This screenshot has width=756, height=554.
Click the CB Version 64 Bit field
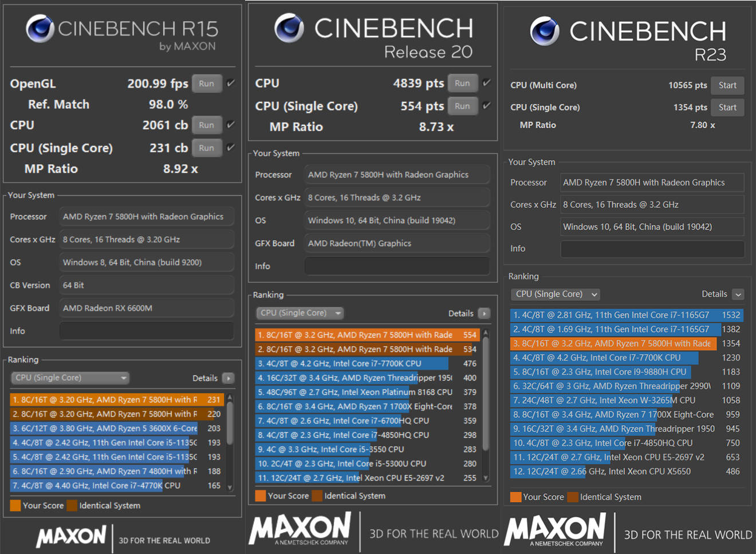pyautogui.click(x=147, y=285)
